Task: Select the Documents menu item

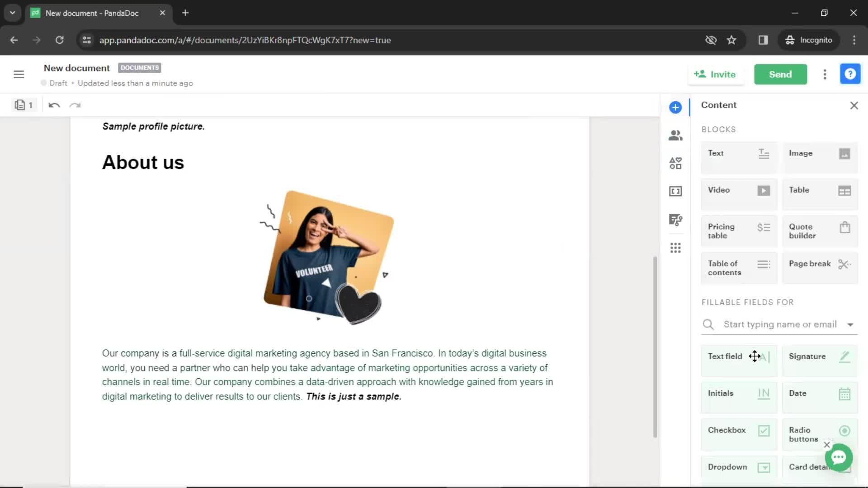Action: click(140, 67)
